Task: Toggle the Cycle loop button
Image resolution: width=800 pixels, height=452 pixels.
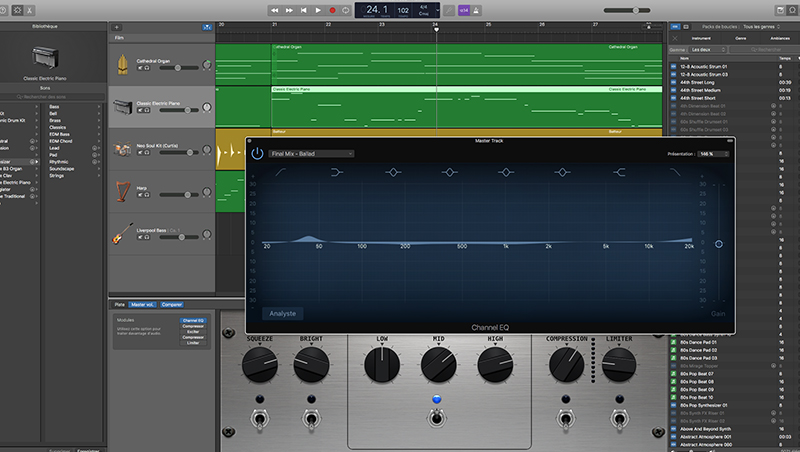Action: [345, 10]
